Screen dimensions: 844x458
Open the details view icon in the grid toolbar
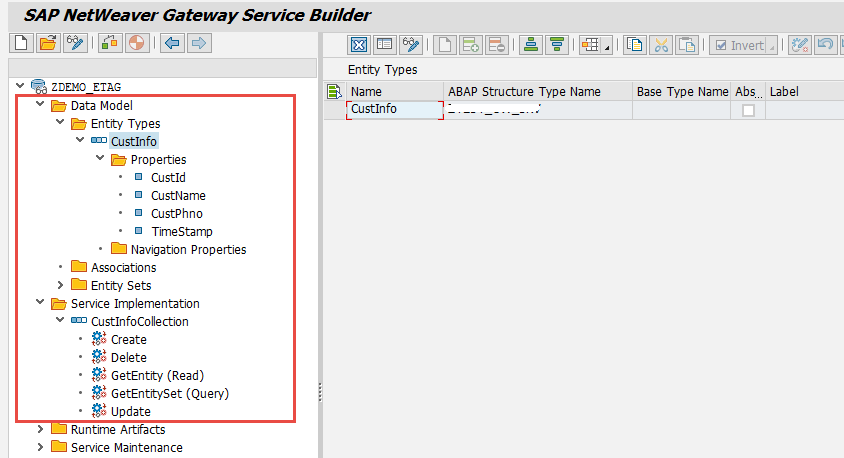384,45
